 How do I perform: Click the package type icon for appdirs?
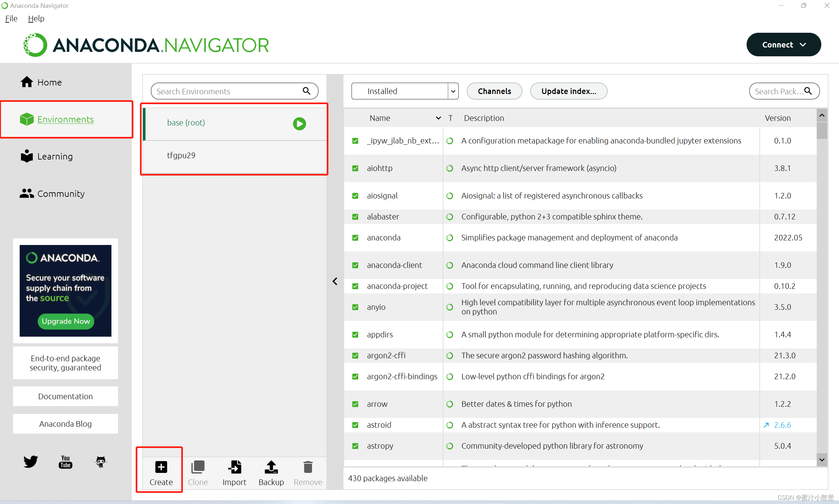pos(450,335)
